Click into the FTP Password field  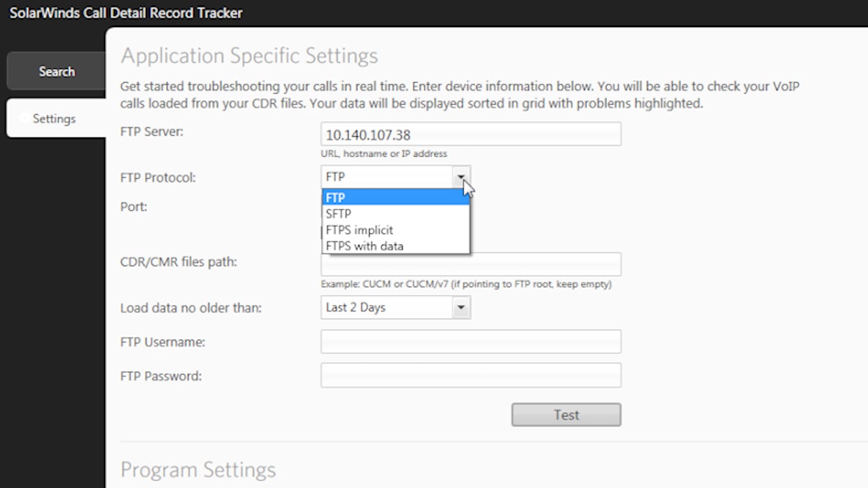tap(471, 375)
